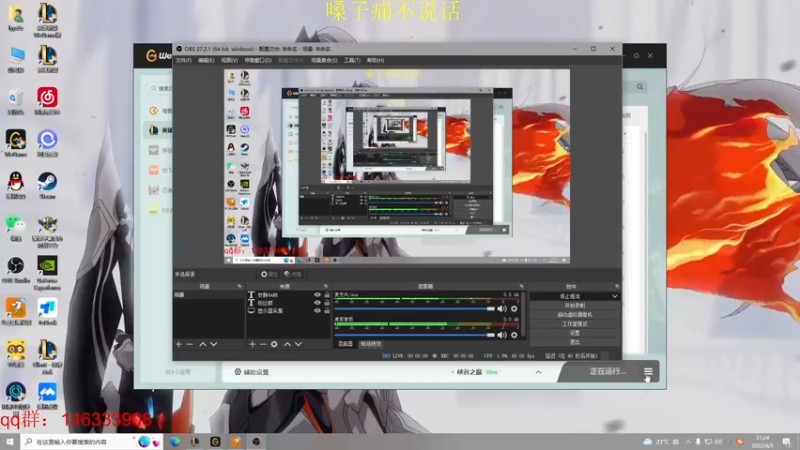
Task: Click the source 属性 properties gear button
Action: (269, 274)
